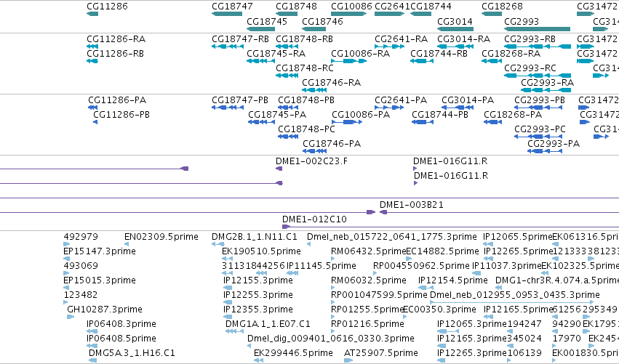Click EST EP15015.3prime
Image resolution: width=619 pixels, height=364 pixels.
(100, 280)
